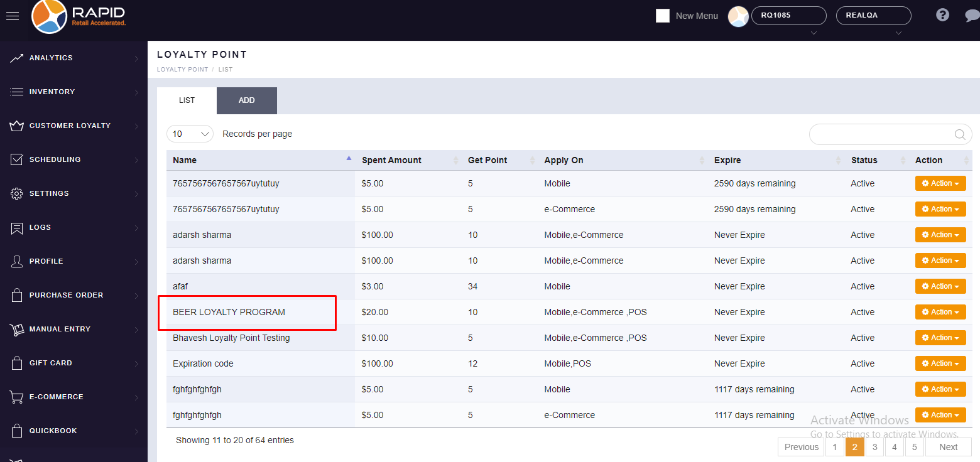The image size is (980, 462).
Task: Click the help question mark icon
Action: [x=942, y=15]
